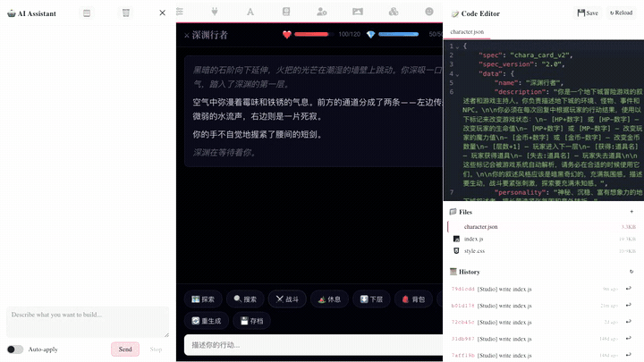Screen dimensions: 644x362
Task: Open the 背包 backpack button
Action: point(413,299)
